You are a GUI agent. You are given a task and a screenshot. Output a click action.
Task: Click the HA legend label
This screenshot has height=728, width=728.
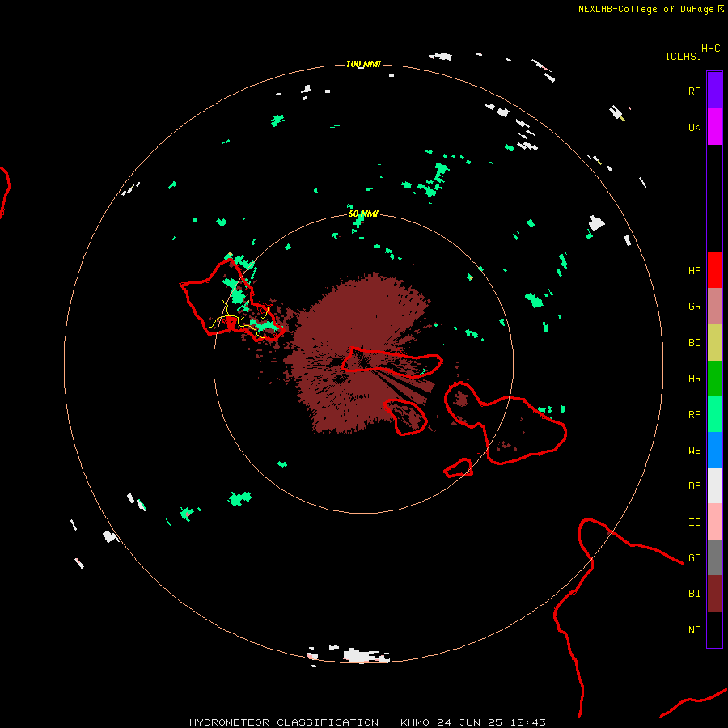(694, 271)
